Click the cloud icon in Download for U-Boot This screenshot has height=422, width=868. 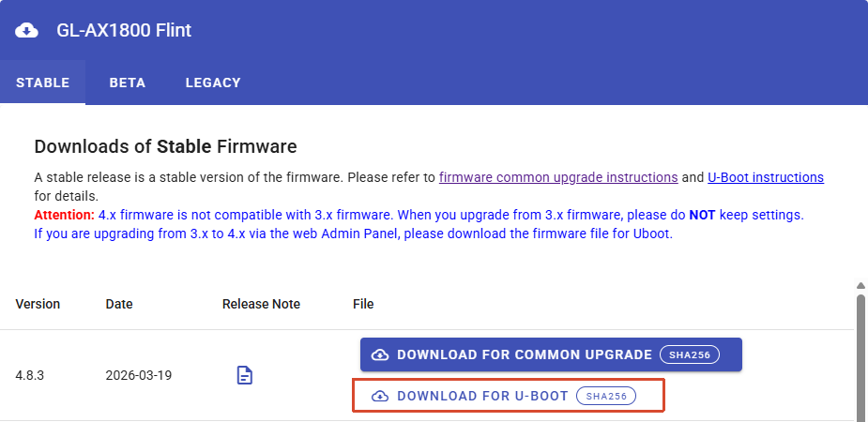coord(380,396)
